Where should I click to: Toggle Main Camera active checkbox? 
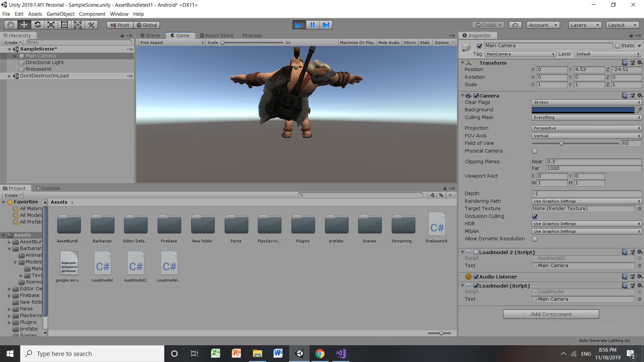[479, 46]
